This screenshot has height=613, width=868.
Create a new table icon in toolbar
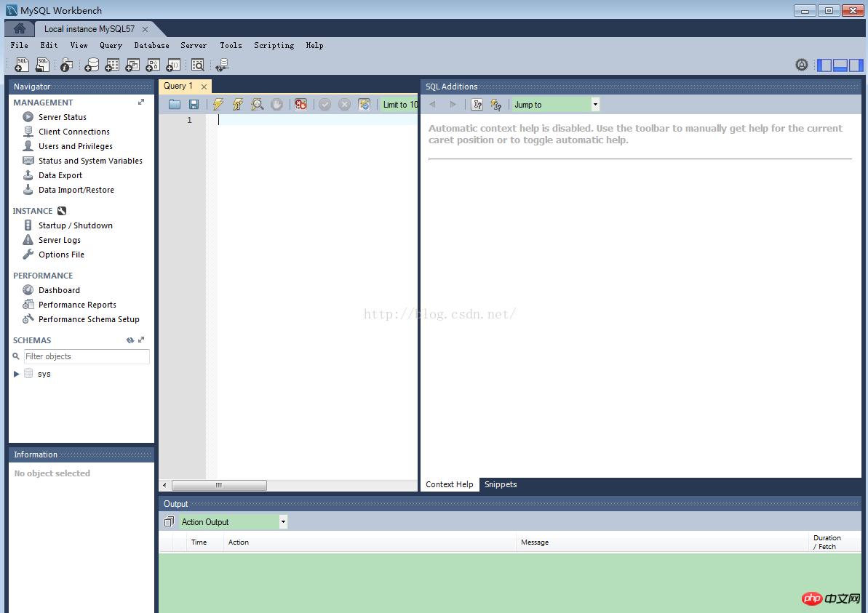click(112, 65)
